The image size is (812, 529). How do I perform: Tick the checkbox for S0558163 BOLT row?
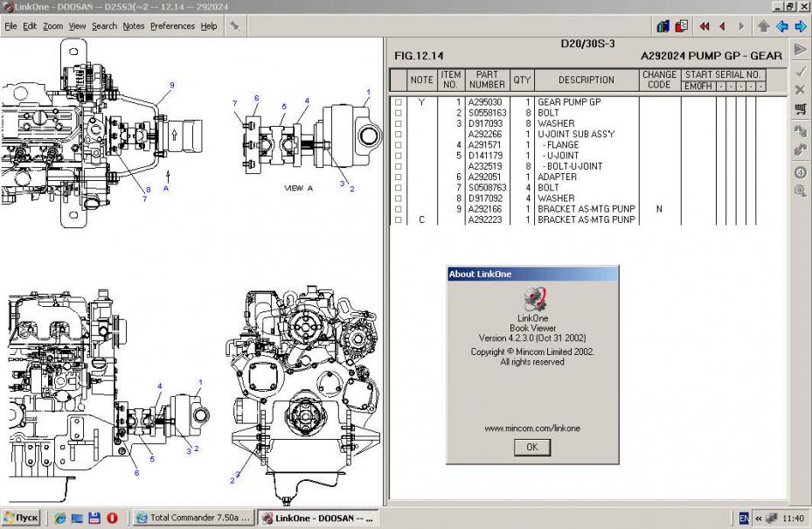399,113
